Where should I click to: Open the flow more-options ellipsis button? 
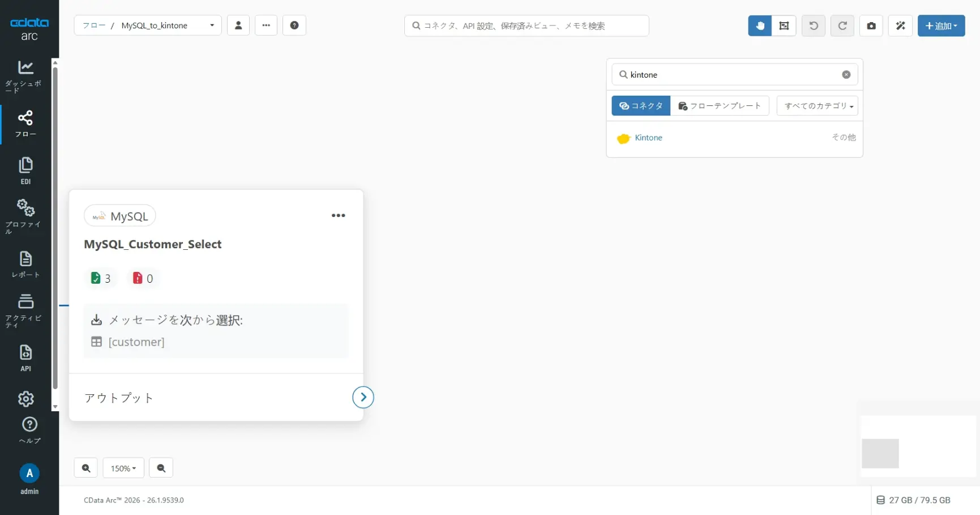(266, 25)
